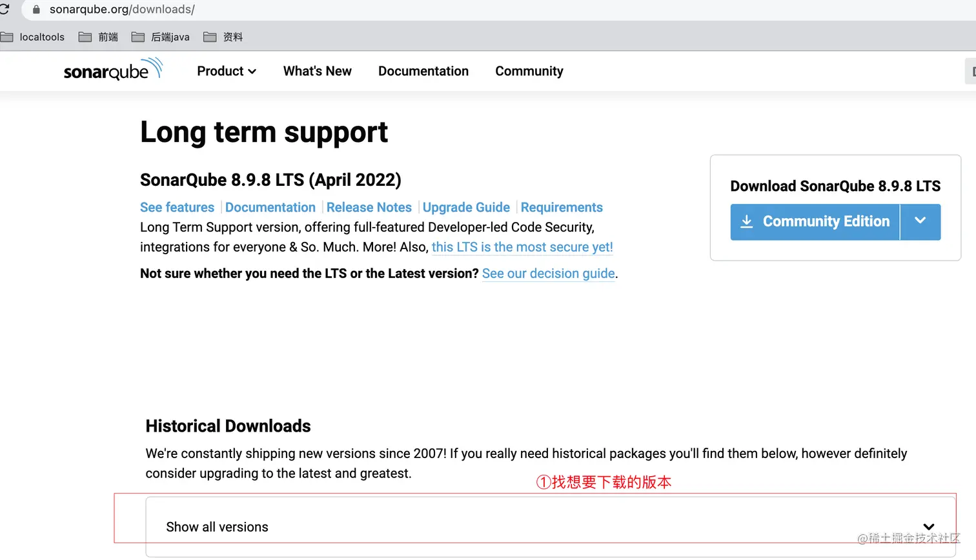Viewport: 976px width, 560px height.
Task: Click the See features link
Action: click(177, 207)
